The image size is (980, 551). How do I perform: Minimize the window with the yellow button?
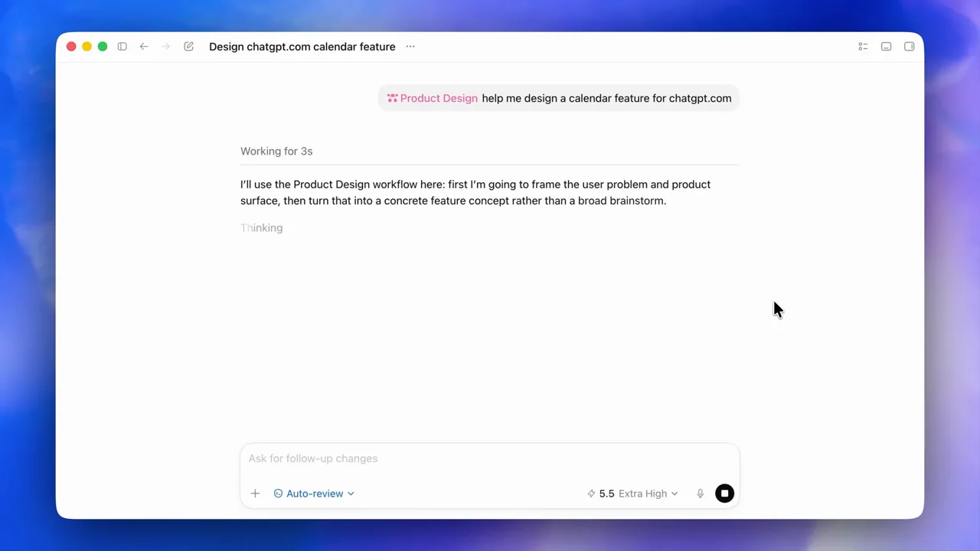87,47
